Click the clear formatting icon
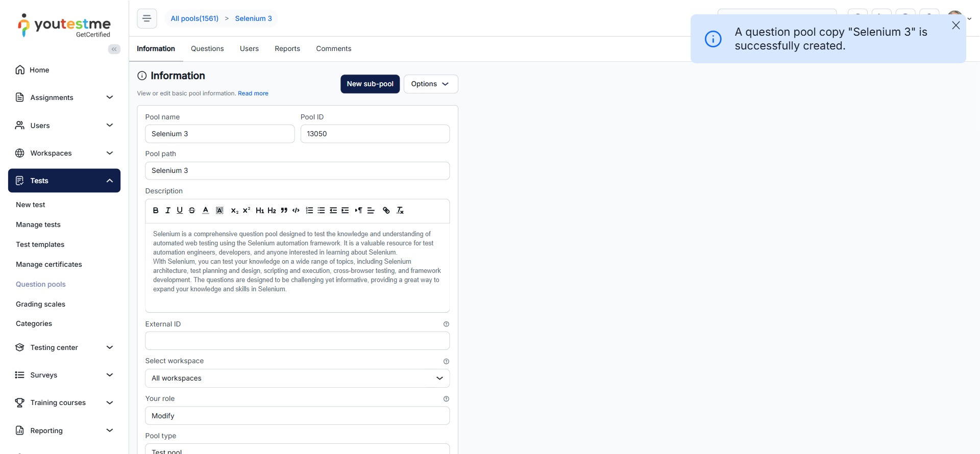980x454 pixels. [400, 210]
